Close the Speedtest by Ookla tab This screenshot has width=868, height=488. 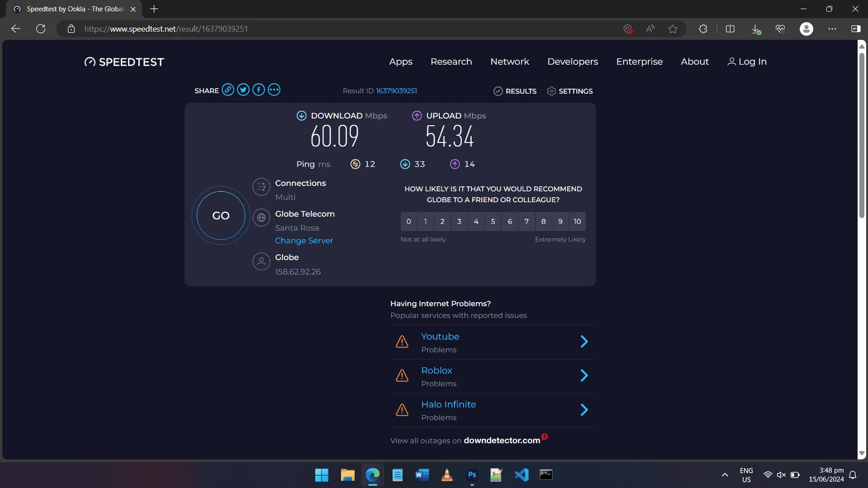coord(133,9)
